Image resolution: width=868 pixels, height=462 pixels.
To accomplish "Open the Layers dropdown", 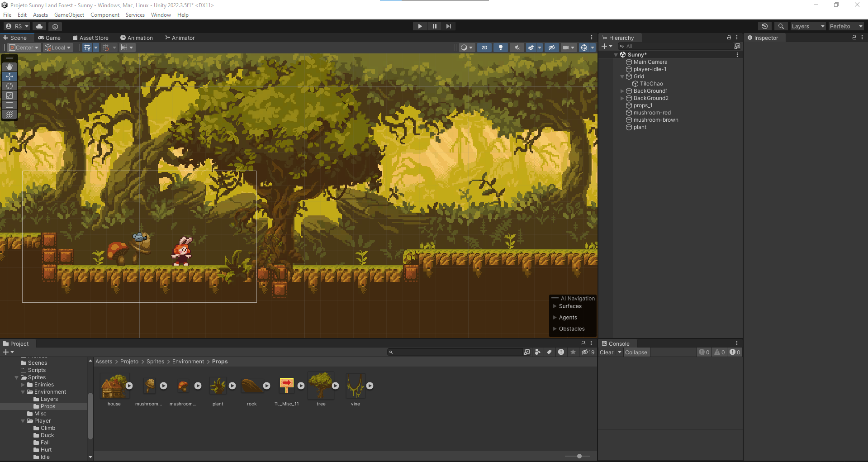I will tap(808, 26).
